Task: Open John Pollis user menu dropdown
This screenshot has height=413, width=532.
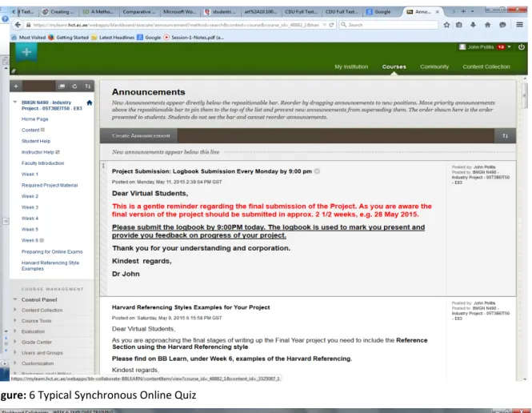Action: coord(510,47)
